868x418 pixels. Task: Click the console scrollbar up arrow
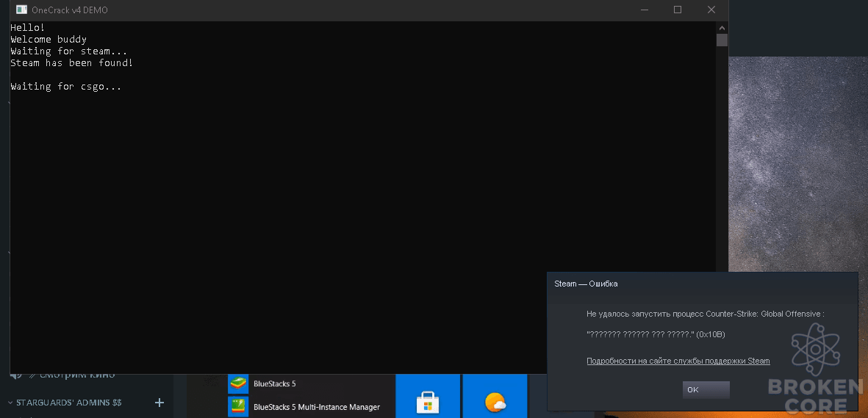click(722, 27)
